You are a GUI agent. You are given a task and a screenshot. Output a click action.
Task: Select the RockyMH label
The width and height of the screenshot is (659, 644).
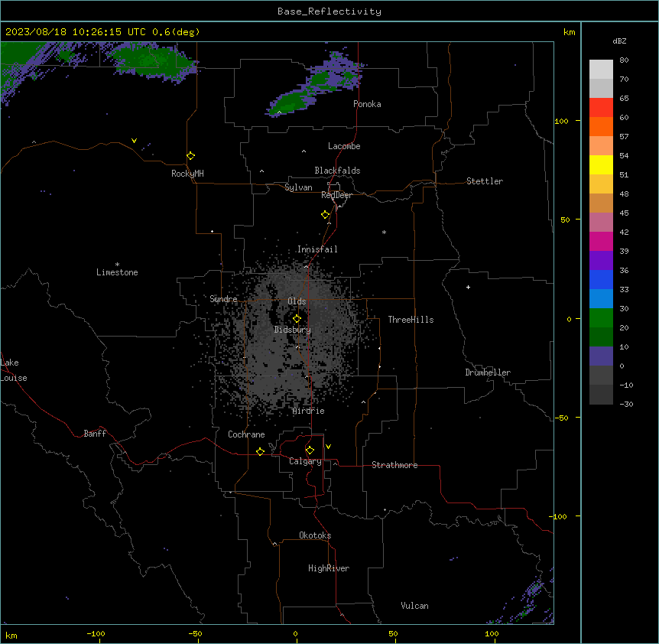(187, 174)
